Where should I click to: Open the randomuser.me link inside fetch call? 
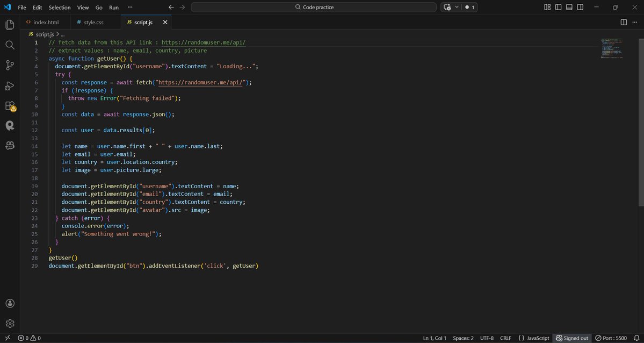click(201, 82)
